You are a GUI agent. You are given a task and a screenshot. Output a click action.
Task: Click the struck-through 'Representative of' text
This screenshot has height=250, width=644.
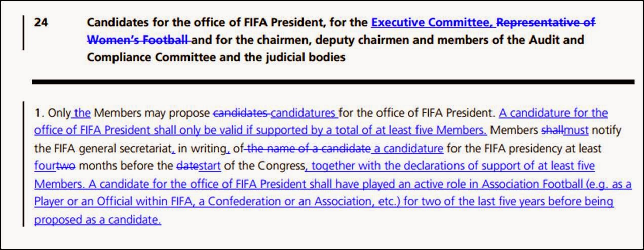546,23
